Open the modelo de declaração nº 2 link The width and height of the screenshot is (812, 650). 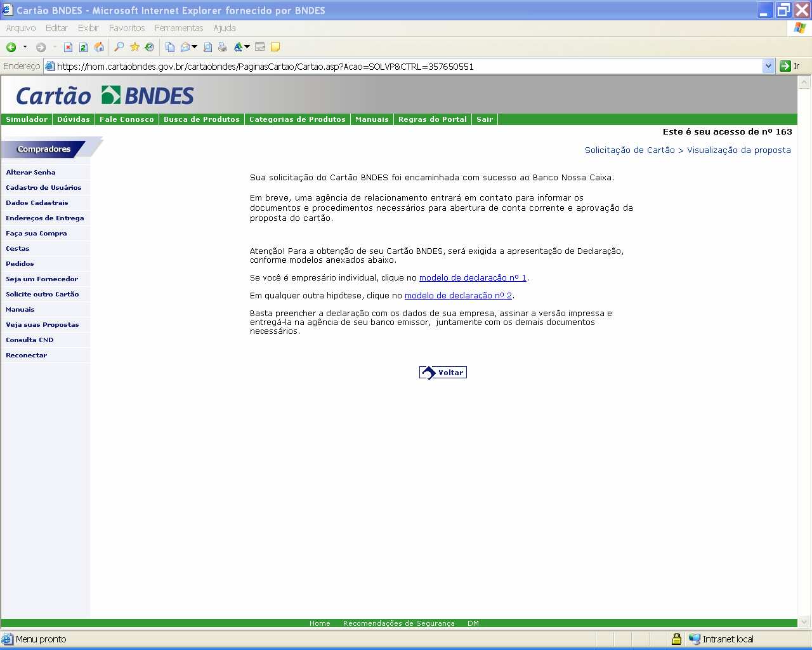pos(458,296)
